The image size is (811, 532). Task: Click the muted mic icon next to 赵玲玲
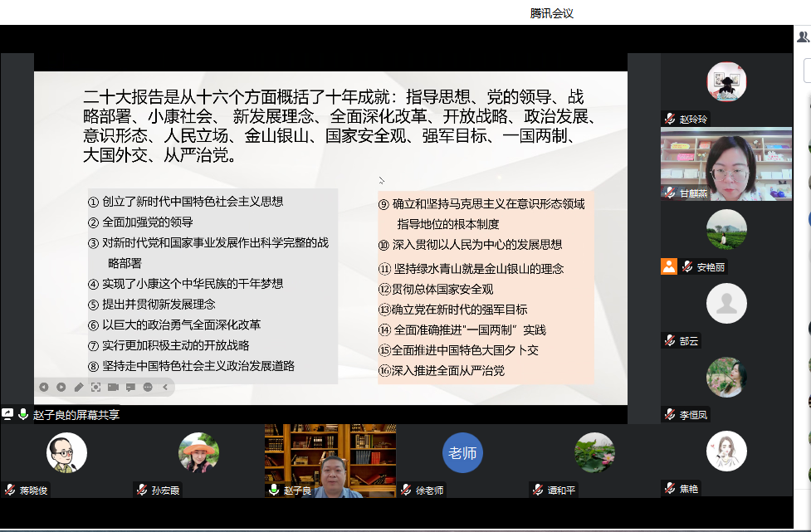(x=669, y=119)
